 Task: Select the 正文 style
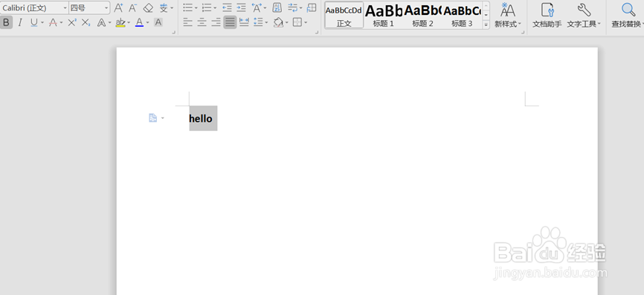pos(344,15)
